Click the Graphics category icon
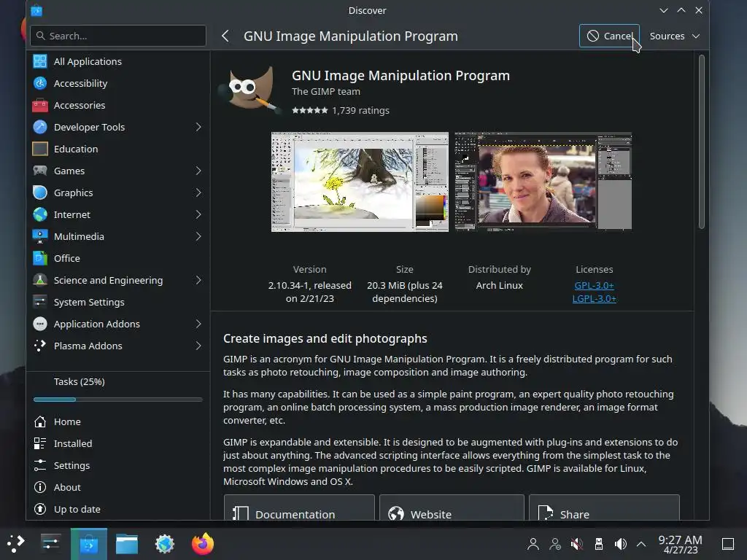The image size is (747, 560). point(40,192)
